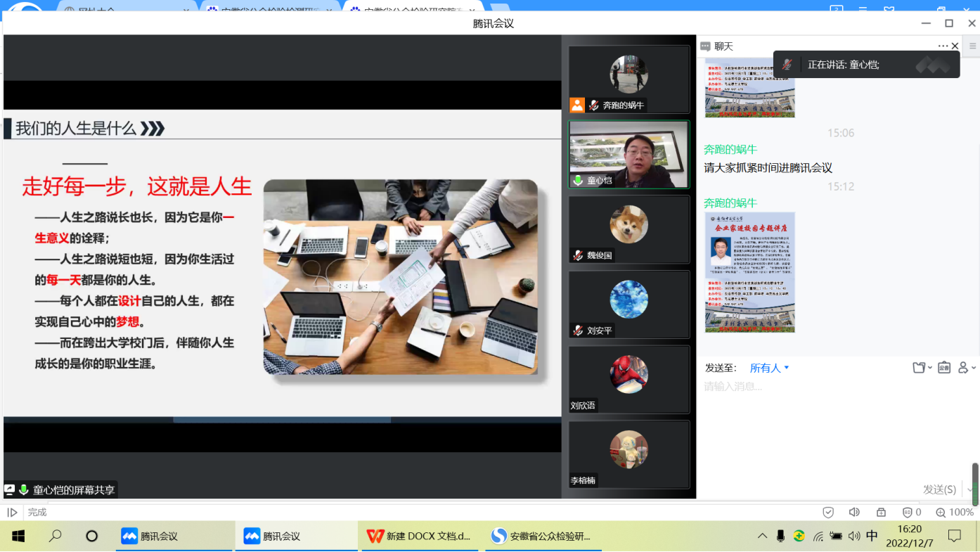Viewport: 980px width, 552px height.
Task: Open the lecture poster image under 15:12
Action: (750, 272)
